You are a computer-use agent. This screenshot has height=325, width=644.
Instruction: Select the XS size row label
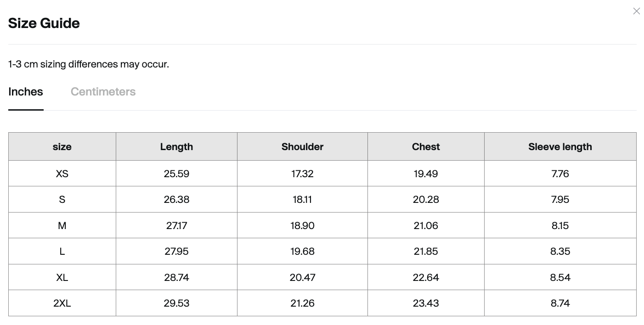[62, 174]
